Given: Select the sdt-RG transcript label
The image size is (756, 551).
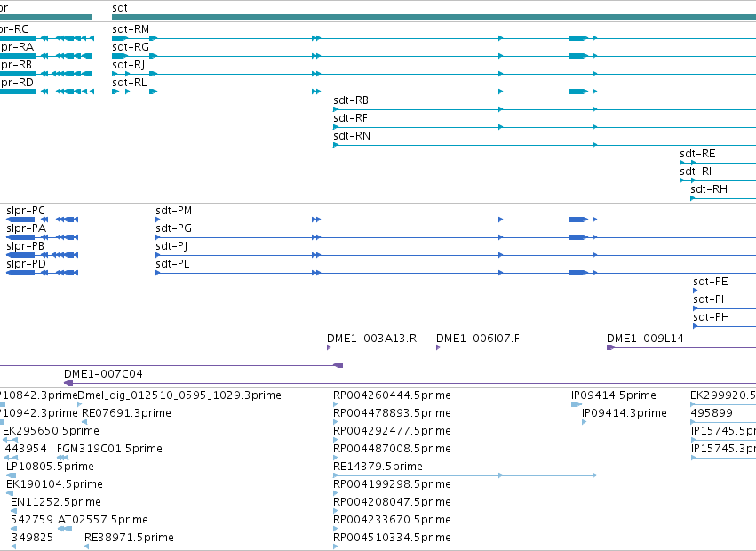Looking at the screenshot, I should [131, 47].
